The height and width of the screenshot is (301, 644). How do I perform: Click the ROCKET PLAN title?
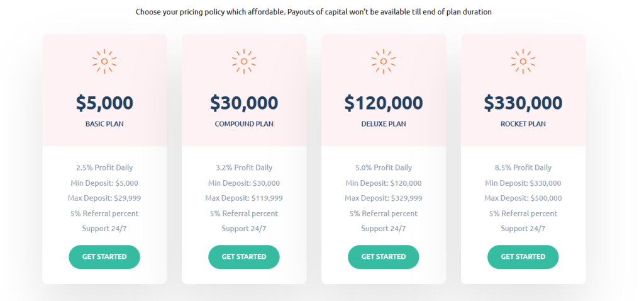[523, 124]
